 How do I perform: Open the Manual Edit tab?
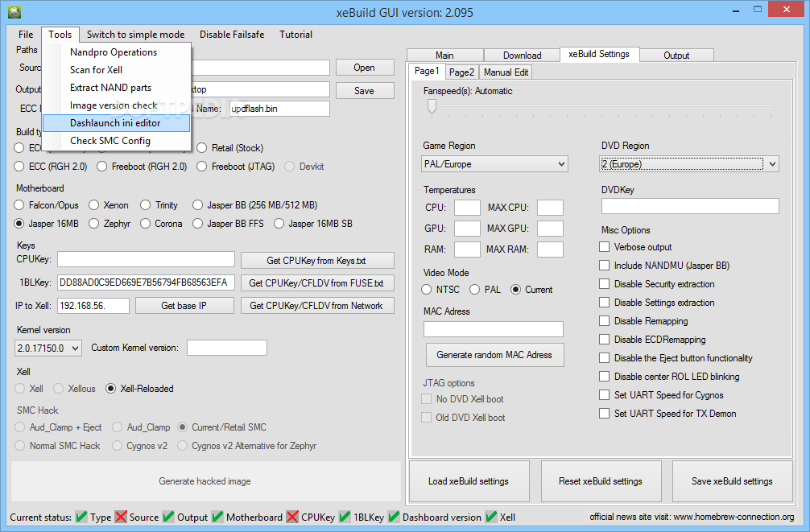pos(506,72)
